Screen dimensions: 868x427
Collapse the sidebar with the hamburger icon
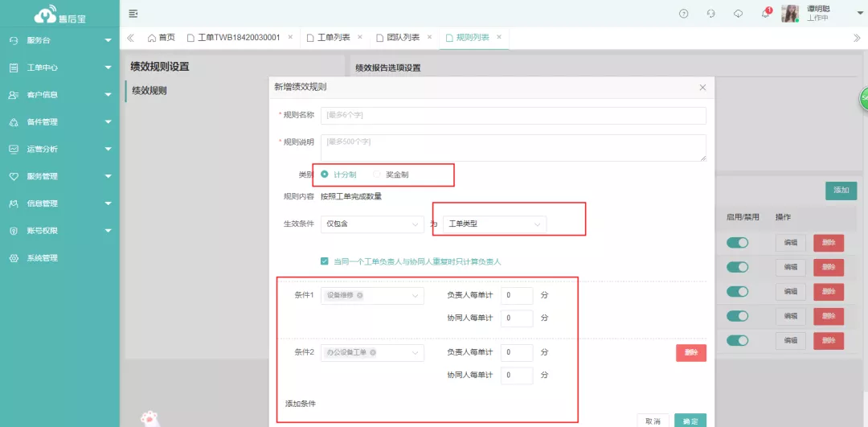pos(133,14)
